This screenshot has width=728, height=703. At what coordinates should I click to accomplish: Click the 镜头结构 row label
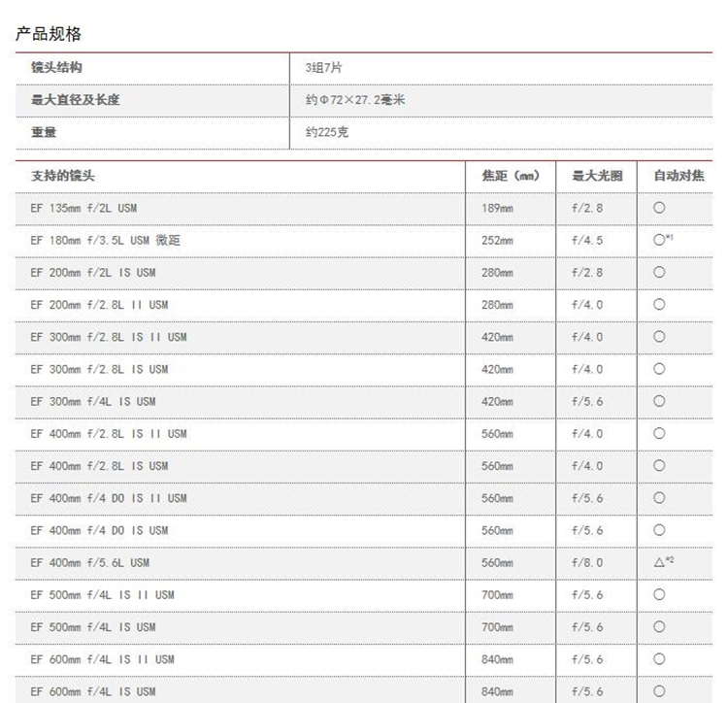point(56,68)
